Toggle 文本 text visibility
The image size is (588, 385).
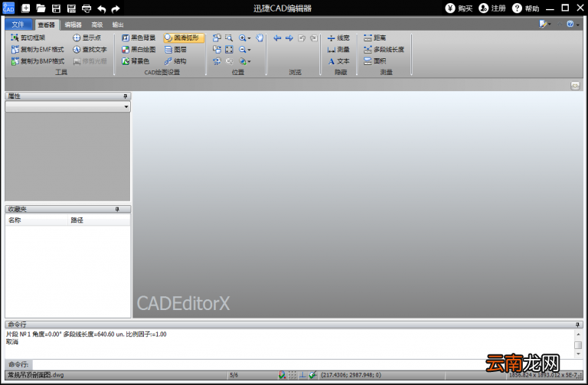(338, 60)
